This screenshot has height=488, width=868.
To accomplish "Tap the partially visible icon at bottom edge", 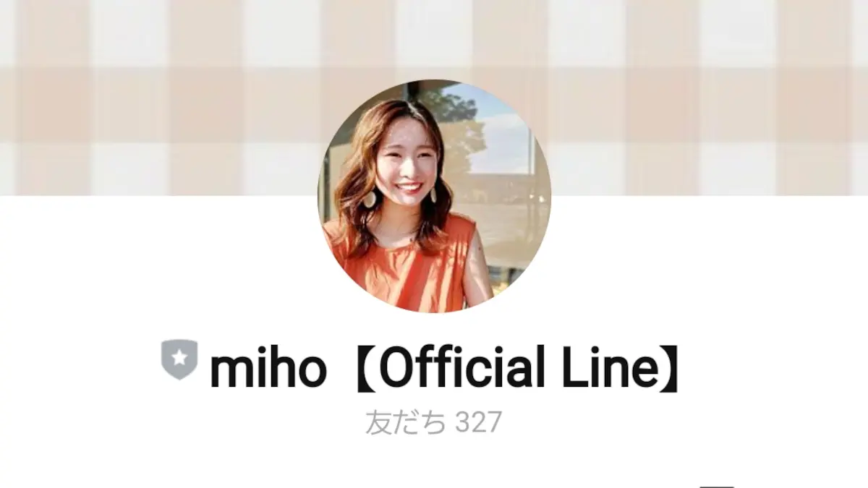I will 720,484.
